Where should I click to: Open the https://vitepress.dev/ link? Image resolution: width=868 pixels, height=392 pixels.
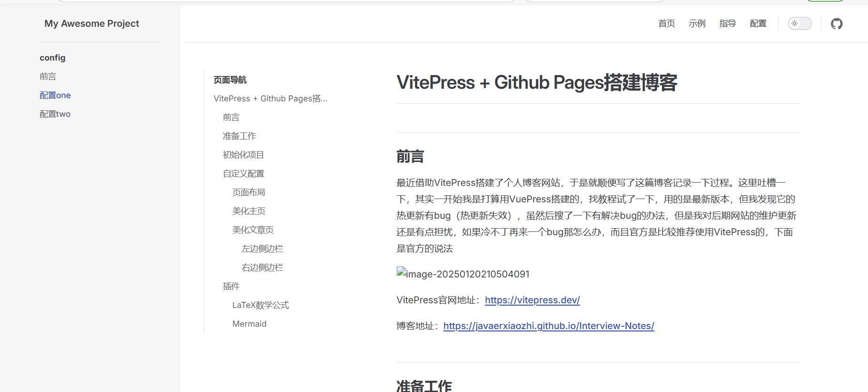click(x=532, y=300)
